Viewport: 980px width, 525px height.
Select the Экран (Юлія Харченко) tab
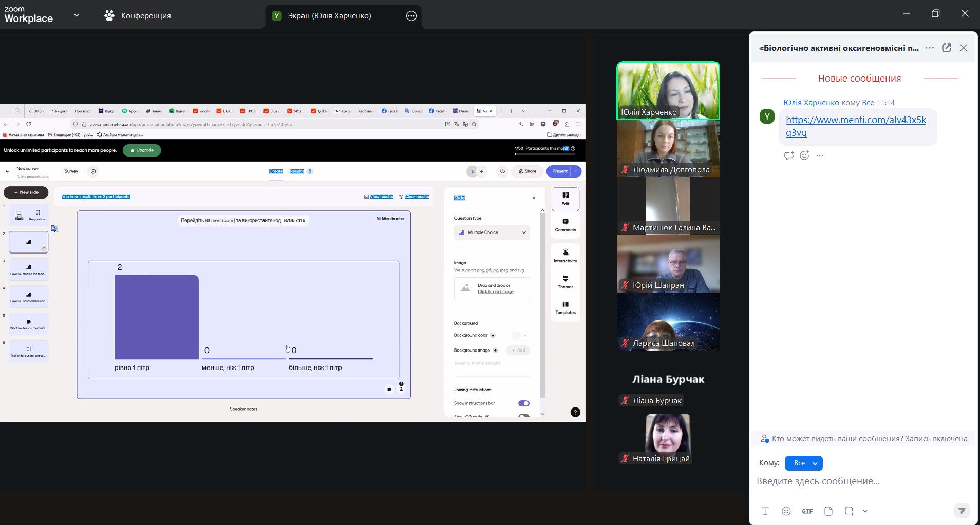coord(329,16)
